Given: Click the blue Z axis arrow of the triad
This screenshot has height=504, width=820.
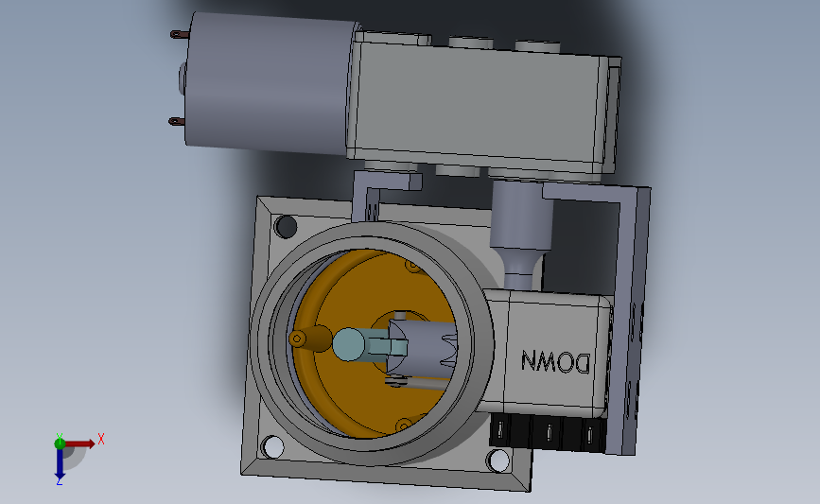Looking at the screenshot, I should (x=60, y=463).
